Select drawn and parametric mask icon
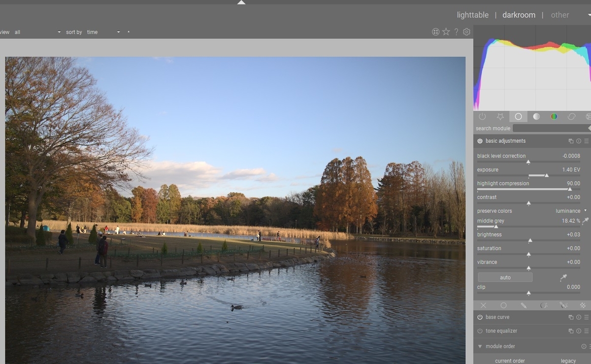This screenshot has width=591, height=364. click(563, 305)
